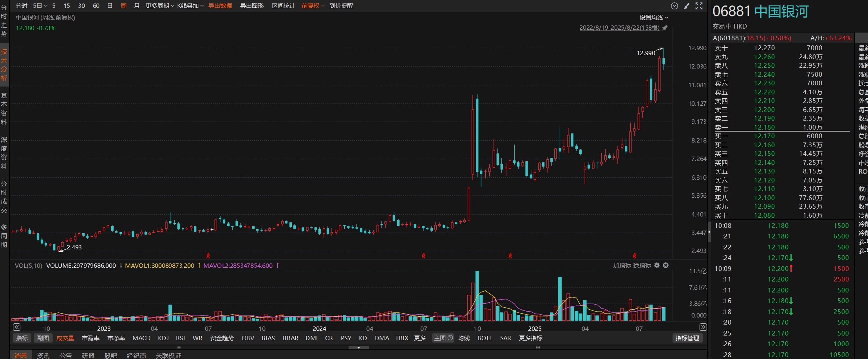Pin the chart date range with pushpin icon
This screenshot has width=868, height=359.
click(x=665, y=28)
